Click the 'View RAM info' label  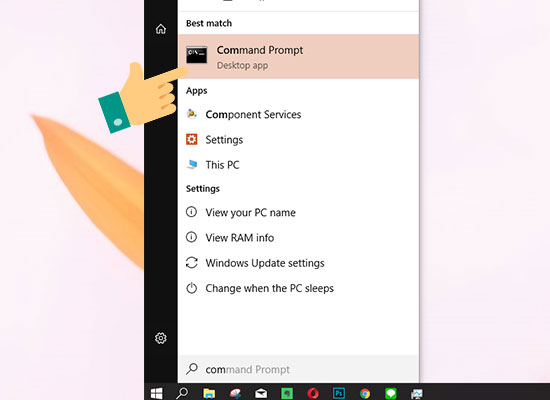tap(240, 238)
